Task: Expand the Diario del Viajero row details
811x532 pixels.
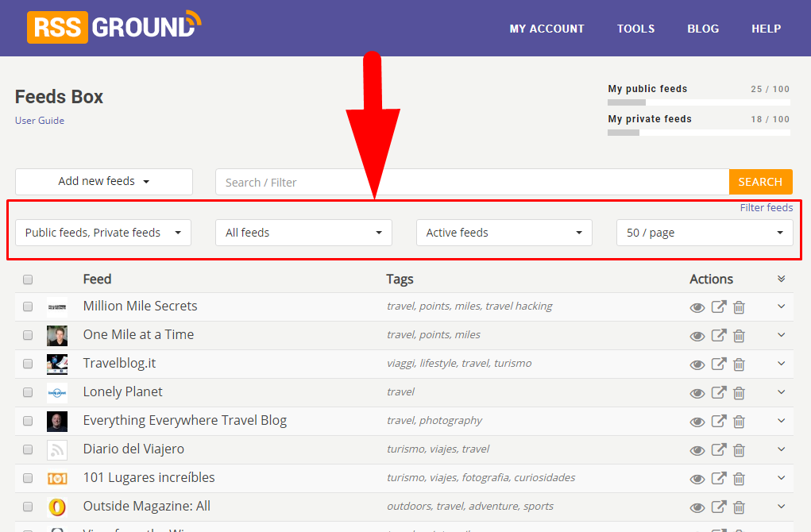Action: (782, 449)
